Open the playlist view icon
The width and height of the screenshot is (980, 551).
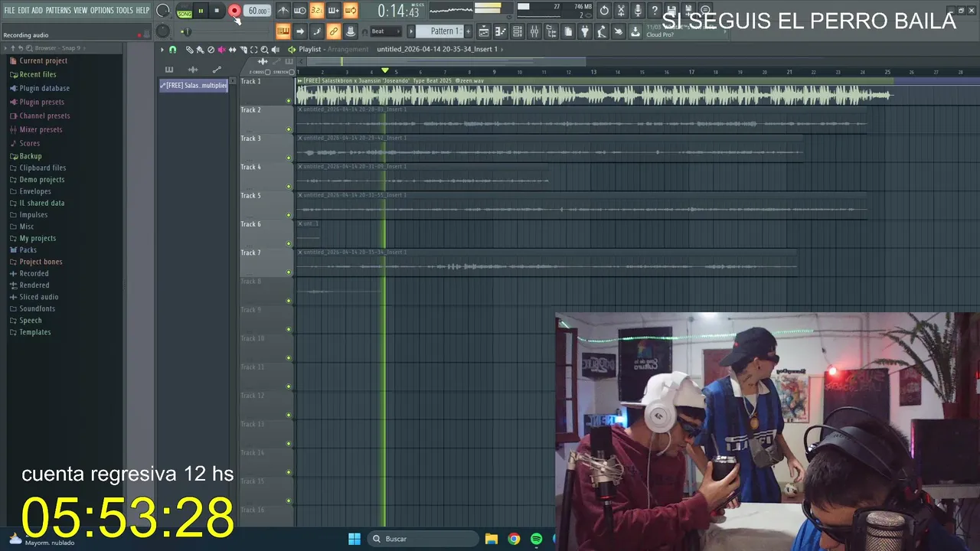[484, 31]
